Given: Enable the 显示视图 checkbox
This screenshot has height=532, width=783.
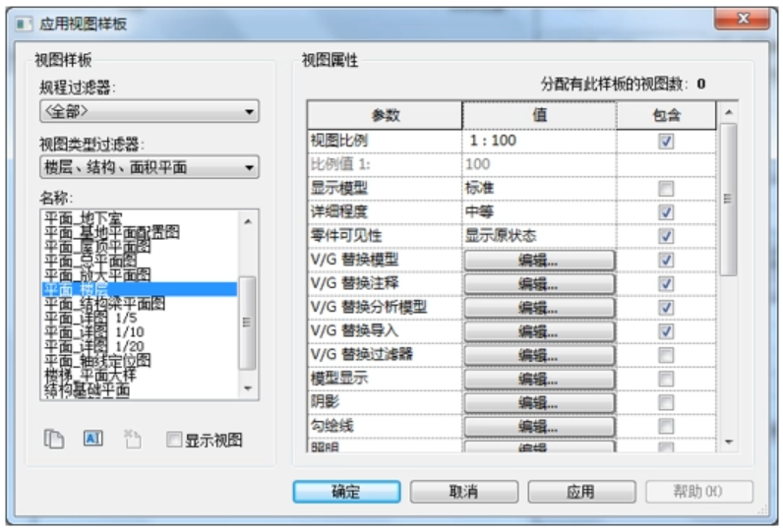Looking at the screenshot, I should [x=174, y=441].
